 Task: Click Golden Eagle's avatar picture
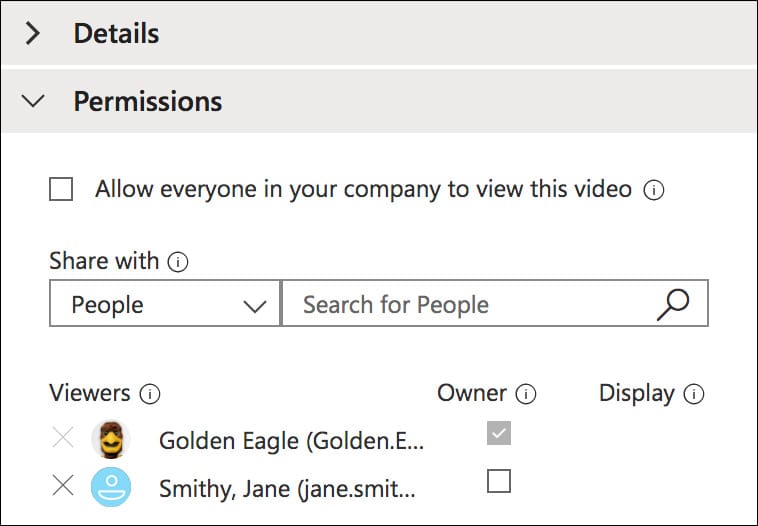110,439
